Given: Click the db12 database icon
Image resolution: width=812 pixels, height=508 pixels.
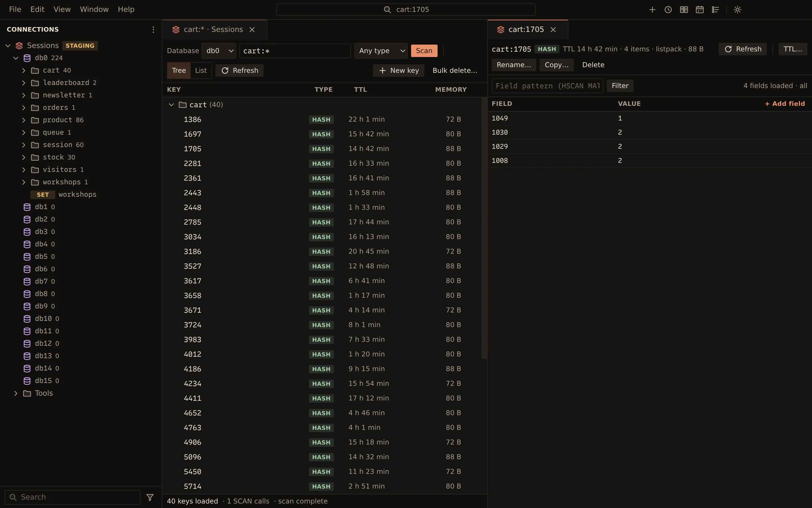Looking at the screenshot, I should (x=27, y=343).
